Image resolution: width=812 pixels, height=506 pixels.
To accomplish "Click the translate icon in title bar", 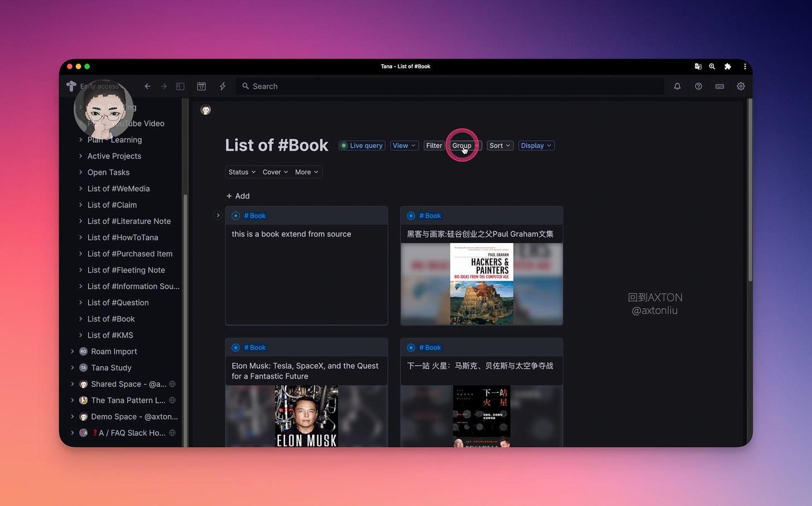I will (698, 66).
